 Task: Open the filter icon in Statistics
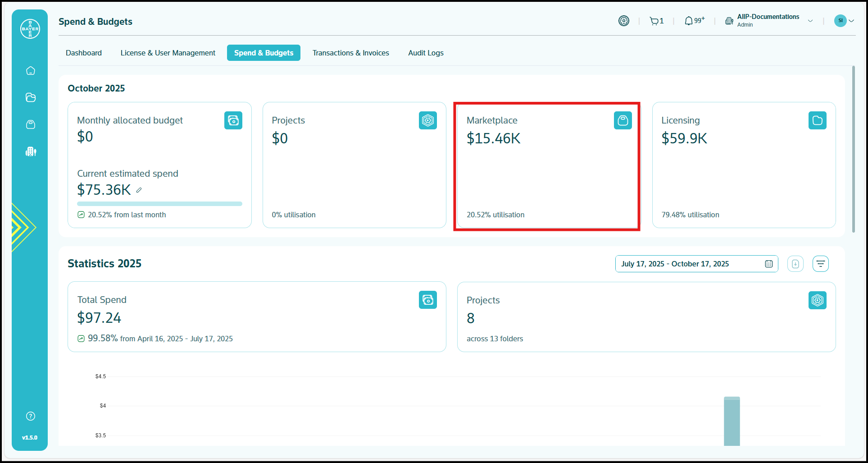(x=821, y=264)
